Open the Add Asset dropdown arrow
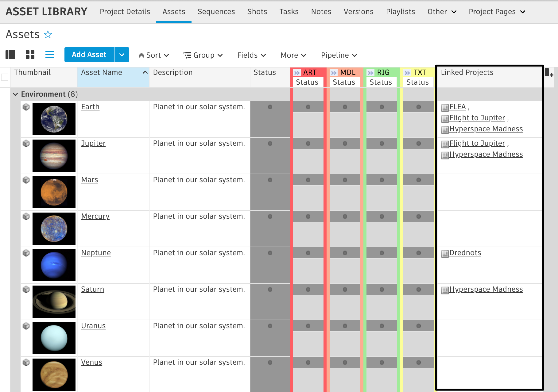This screenshot has height=392, width=558. click(x=122, y=55)
